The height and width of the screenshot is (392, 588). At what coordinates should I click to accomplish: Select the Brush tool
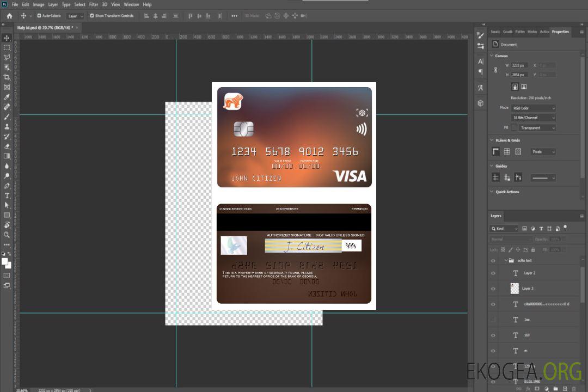coord(7,117)
